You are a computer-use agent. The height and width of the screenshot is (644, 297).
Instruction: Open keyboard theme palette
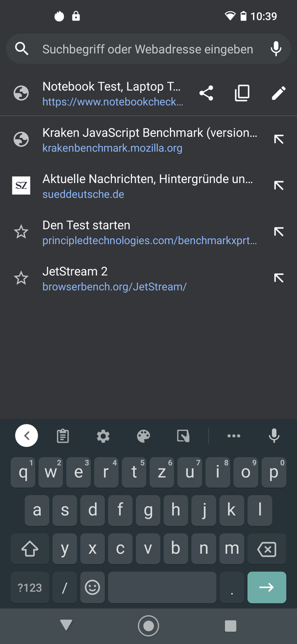click(x=143, y=436)
